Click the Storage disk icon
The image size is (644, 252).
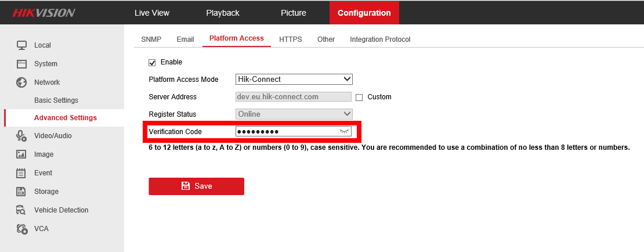click(x=21, y=192)
